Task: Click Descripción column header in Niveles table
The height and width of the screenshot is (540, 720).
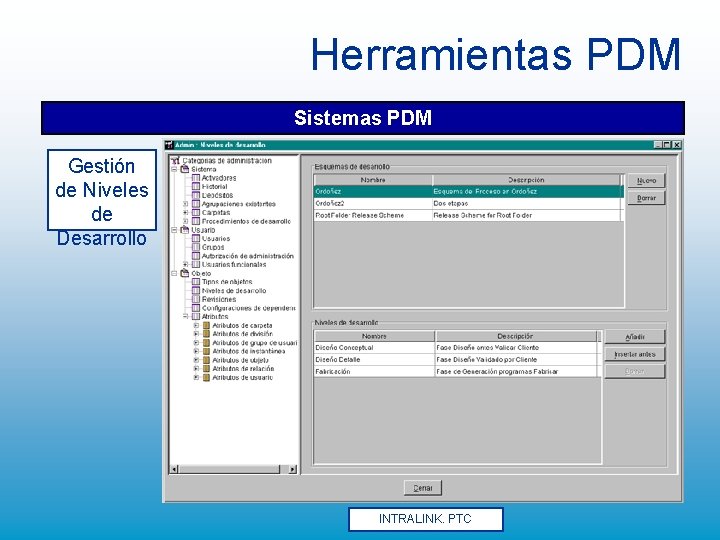Action: tap(516, 336)
